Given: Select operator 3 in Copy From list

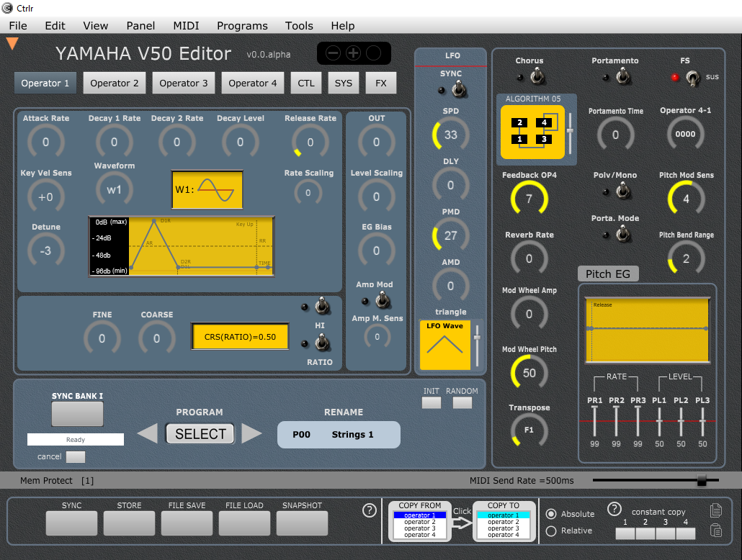Looking at the screenshot, I should [420, 528].
